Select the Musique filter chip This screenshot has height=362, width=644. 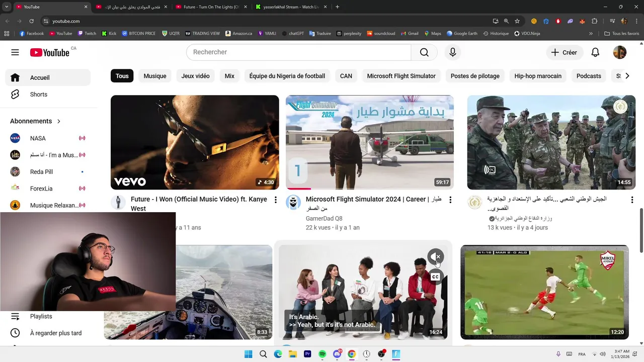tap(155, 76)
